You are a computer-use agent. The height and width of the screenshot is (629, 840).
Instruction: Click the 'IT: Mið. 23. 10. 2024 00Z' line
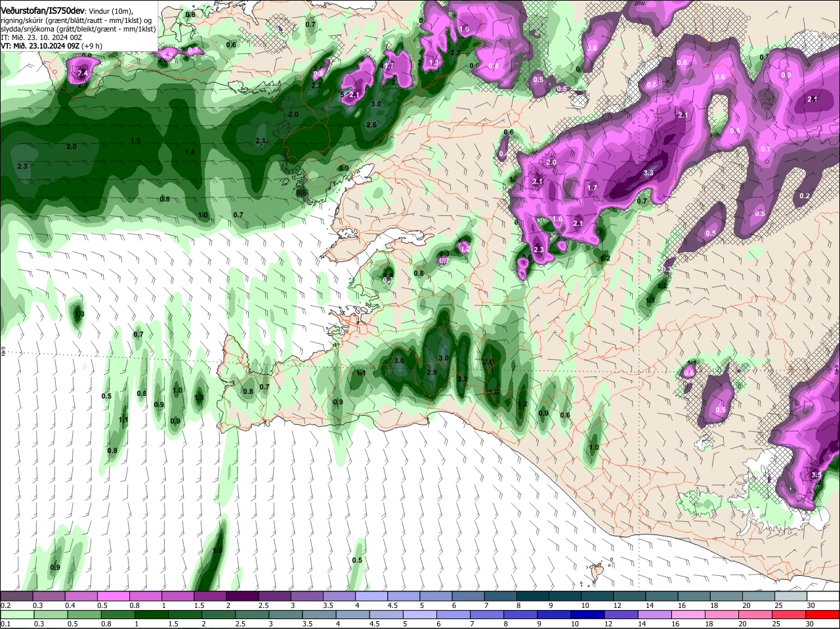(41, 37)
